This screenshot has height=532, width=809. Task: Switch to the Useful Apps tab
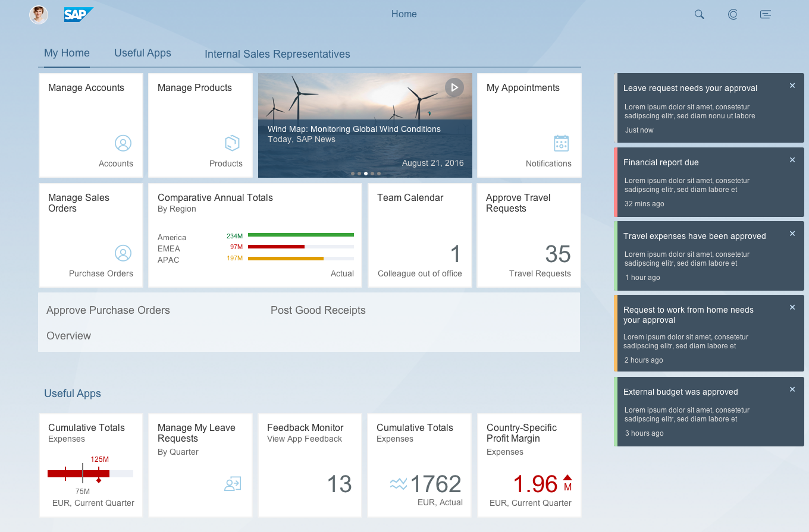click(x=143, y=53)
